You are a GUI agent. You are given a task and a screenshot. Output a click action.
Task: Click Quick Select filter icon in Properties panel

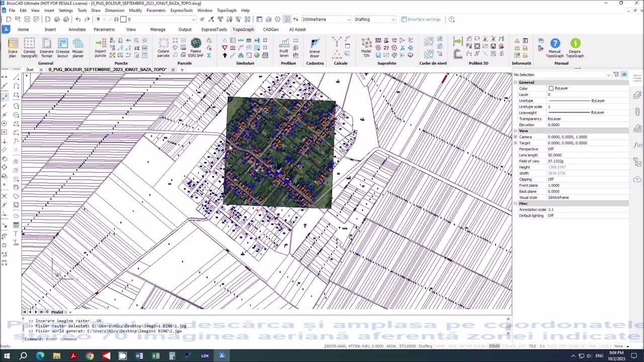(x=616, y=74)
